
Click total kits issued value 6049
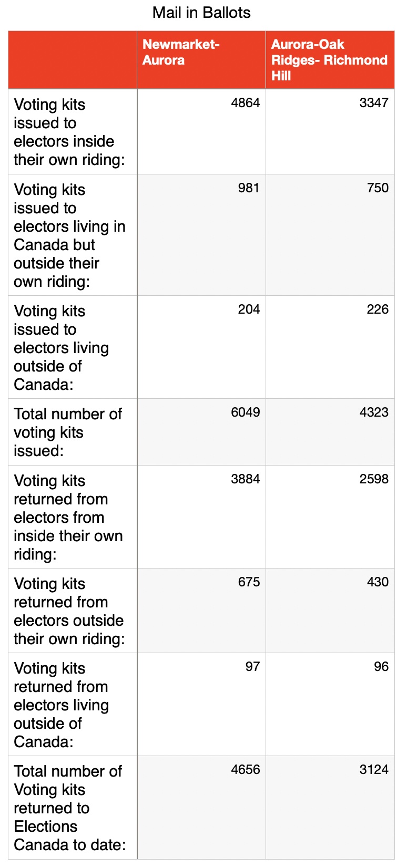[201, 432]
